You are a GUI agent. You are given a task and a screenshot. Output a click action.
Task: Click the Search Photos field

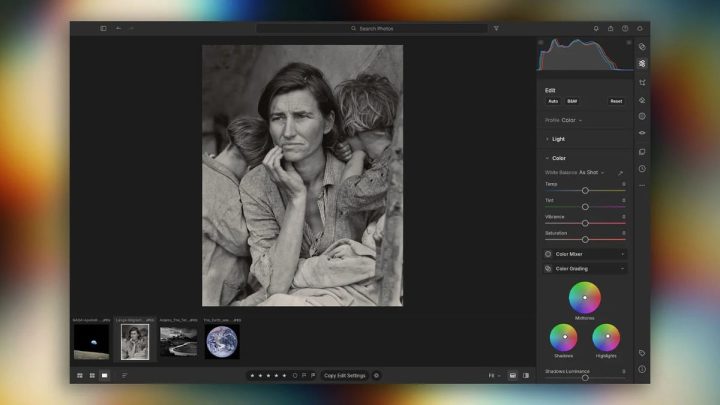point(372,28)
